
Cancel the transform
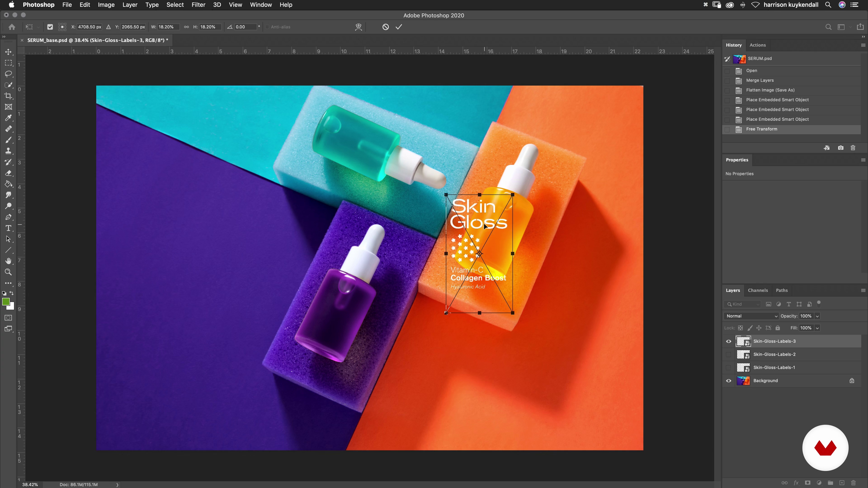[385, 27]
